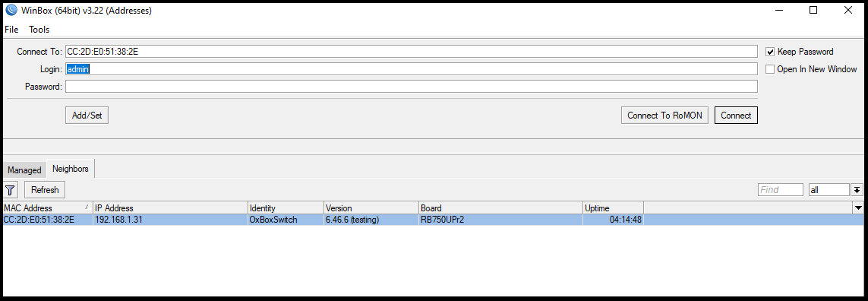Screen dimensions: 868x301
Task: Maximize the WinBox window
Action: (x=813, y=10)
